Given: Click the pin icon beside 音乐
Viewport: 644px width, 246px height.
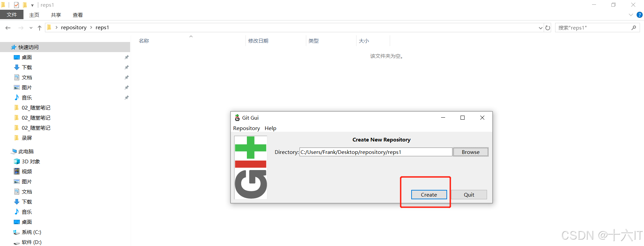Looking at the screenshot, I should (126, 97).
